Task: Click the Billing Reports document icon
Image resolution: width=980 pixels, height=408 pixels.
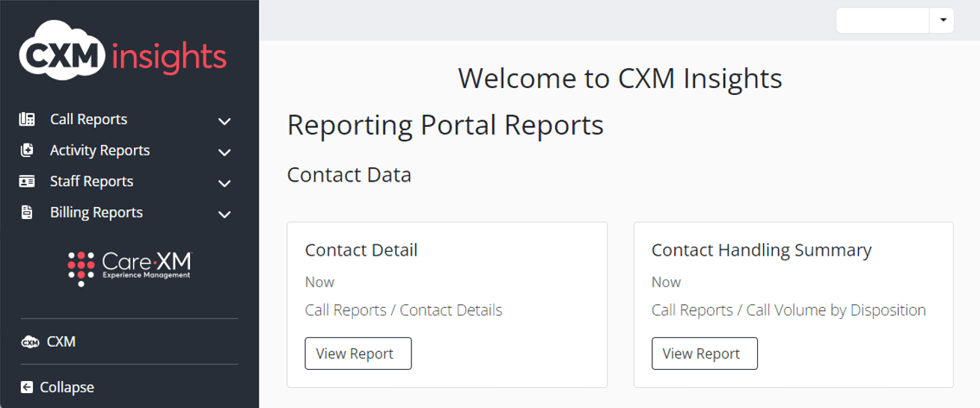Action: (x=27, y=212)
